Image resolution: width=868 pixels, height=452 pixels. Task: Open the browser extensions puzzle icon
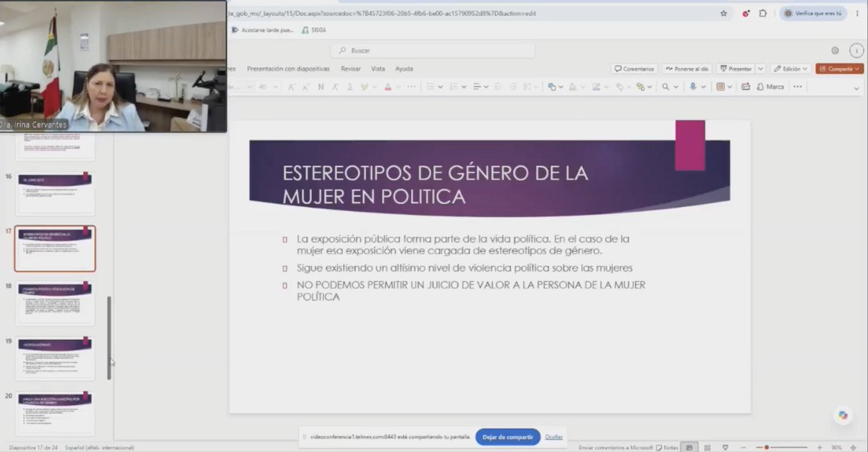762,13
